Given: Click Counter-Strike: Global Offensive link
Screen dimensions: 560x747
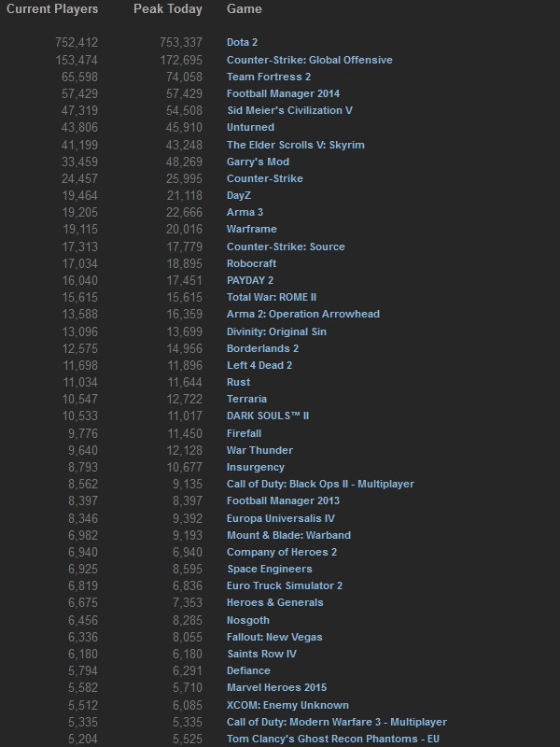Looking at the screenshot, I should coord(309,60).
